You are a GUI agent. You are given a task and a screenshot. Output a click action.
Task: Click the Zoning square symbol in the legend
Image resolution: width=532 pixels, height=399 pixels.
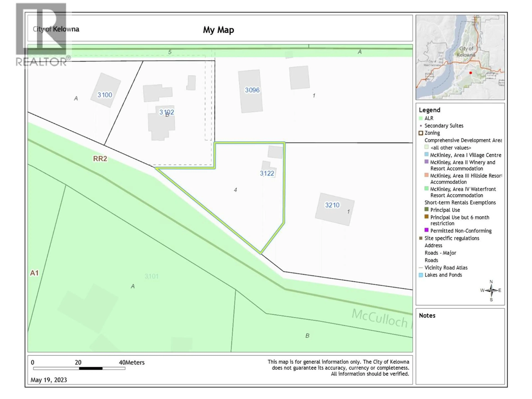(x=421, y=133)
